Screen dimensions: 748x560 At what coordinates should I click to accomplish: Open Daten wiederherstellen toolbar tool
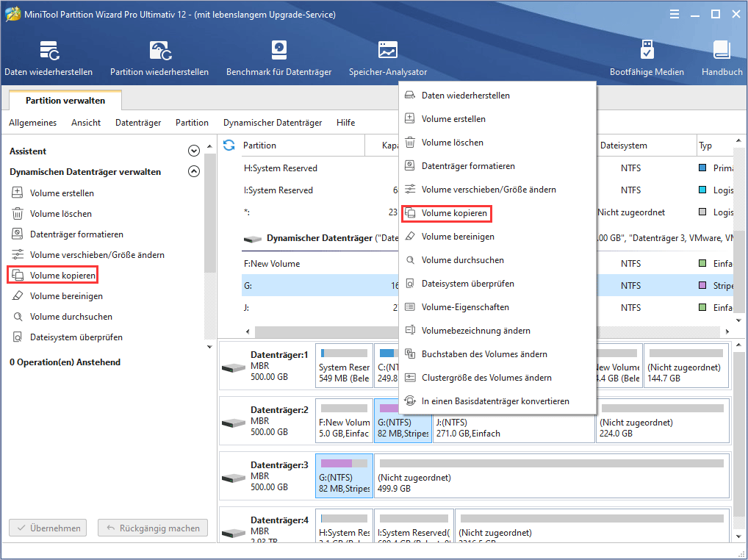pos(48,58)
